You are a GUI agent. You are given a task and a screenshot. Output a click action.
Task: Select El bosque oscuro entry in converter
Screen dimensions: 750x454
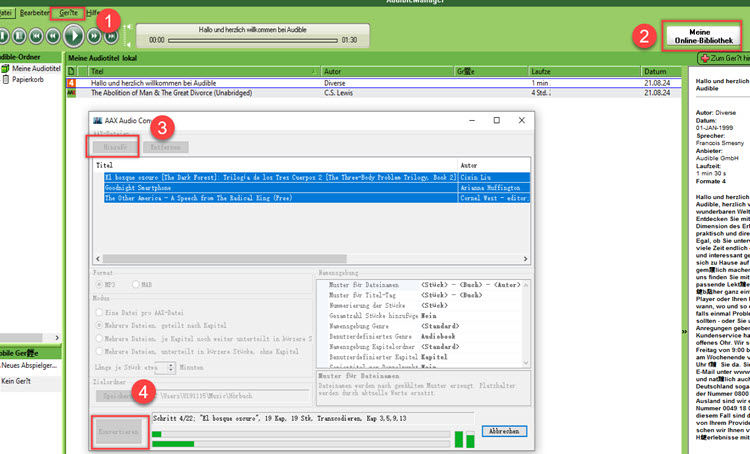(x=317, y=177)
